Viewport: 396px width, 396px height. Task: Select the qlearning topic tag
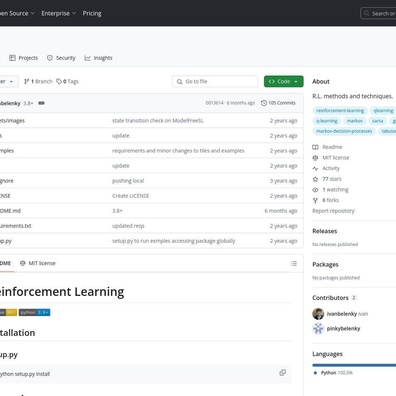point(383,111)
